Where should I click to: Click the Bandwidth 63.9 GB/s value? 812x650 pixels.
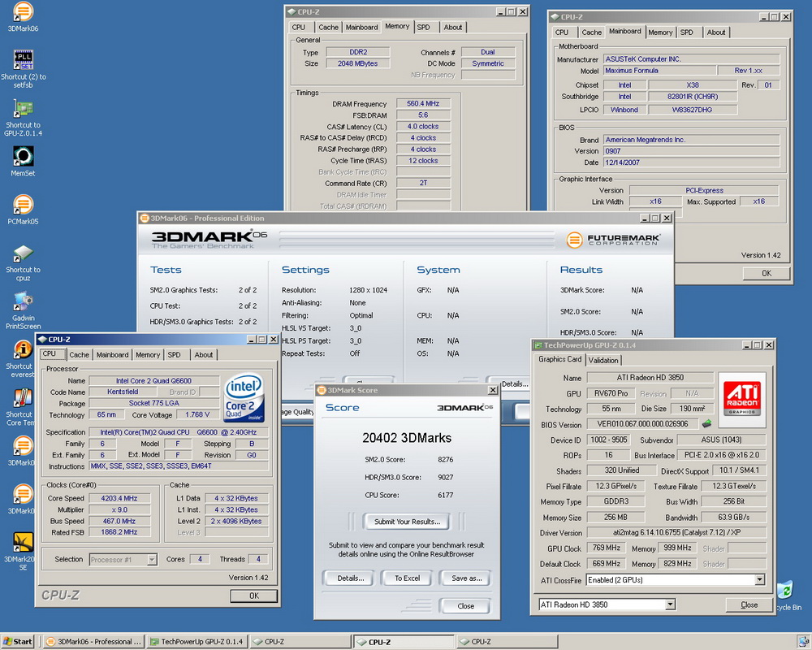tap(733, 518)
